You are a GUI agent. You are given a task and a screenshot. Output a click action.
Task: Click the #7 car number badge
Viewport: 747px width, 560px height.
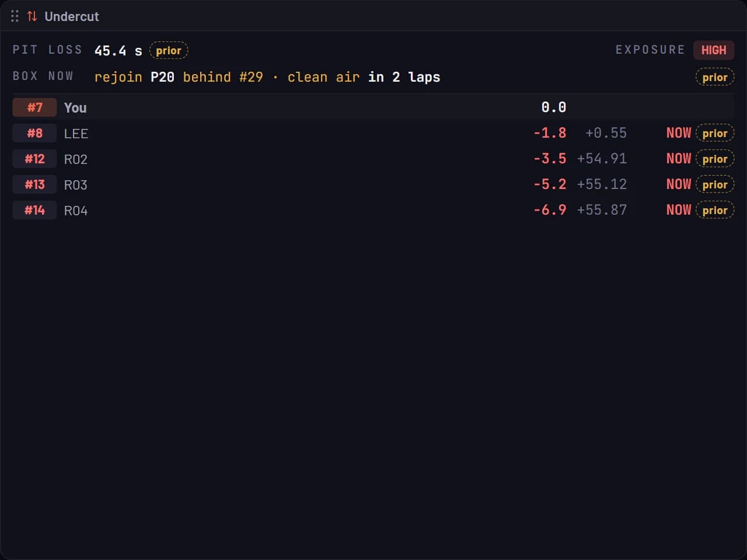click(x=34, y=107)
